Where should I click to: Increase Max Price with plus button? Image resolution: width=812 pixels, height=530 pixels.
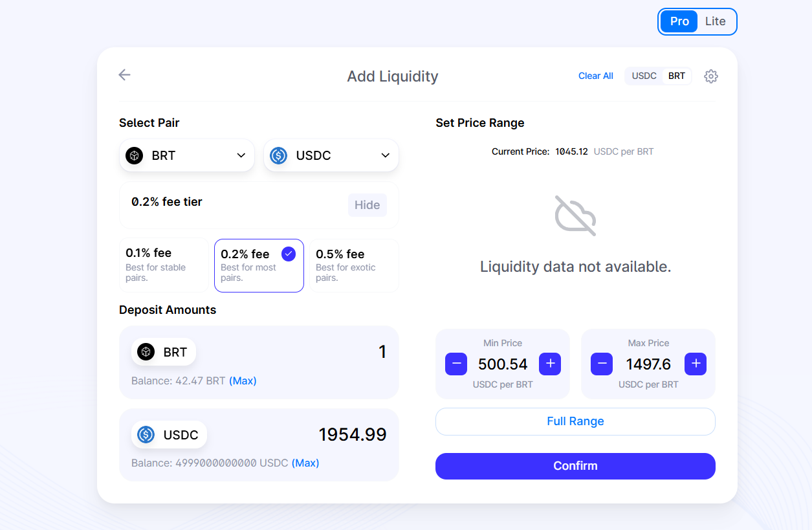696,364
